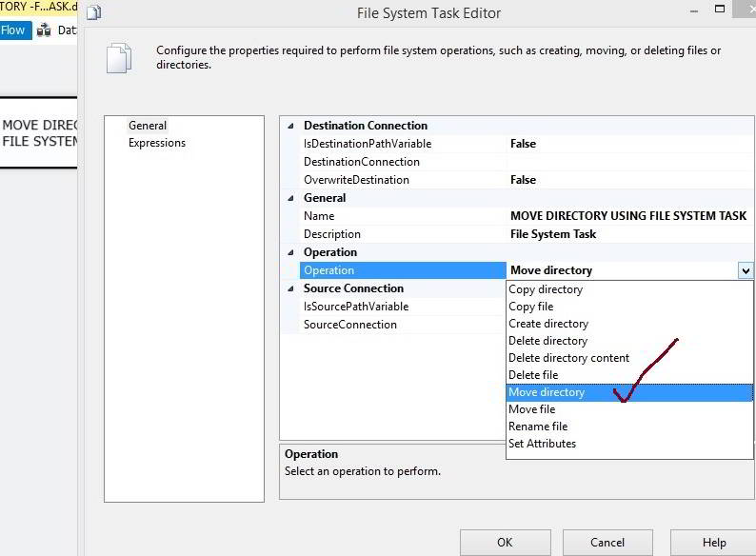The height and width of the screenshot is (556, 756).
Task: Choose Copy file from the list
Action: coord(629,307)
